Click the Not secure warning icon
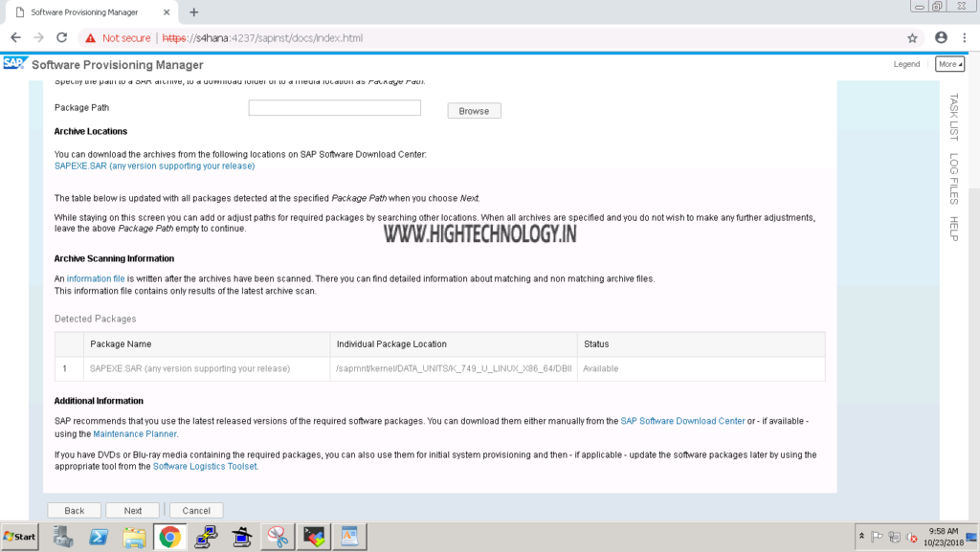Image resolution: width=980 pixels, height=552 pixels. (x=91, y=38)
